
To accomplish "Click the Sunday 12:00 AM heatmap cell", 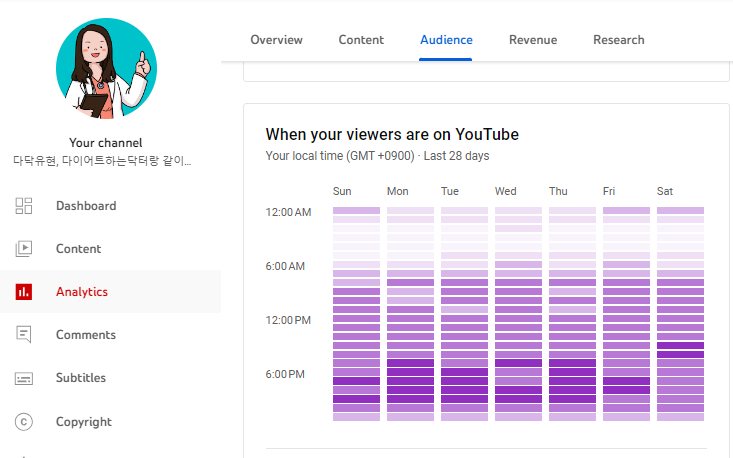I will tap(356, 211).
